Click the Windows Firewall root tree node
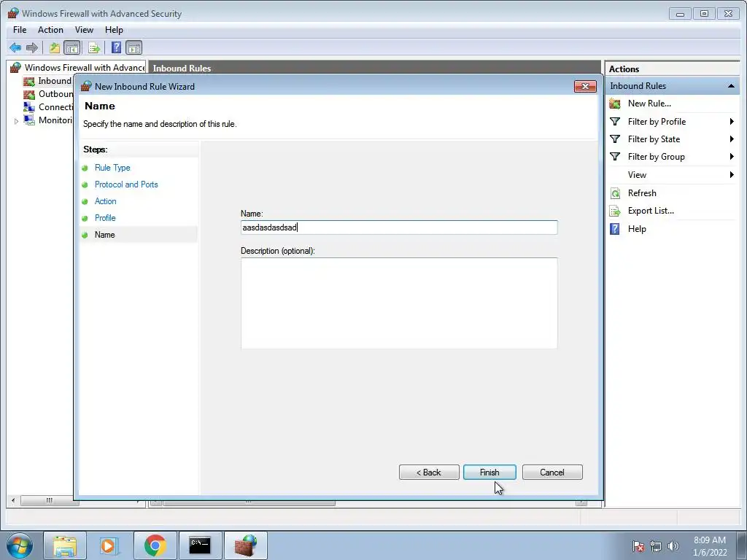 [85, 68]
